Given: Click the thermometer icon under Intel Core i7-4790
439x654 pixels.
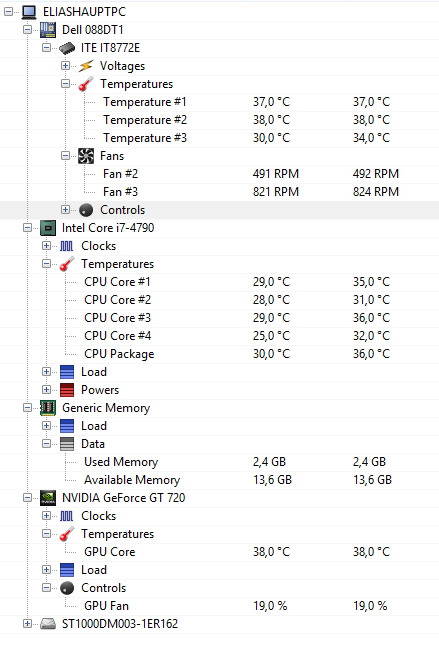Looking at the screenshot, I should pos(67,264).
